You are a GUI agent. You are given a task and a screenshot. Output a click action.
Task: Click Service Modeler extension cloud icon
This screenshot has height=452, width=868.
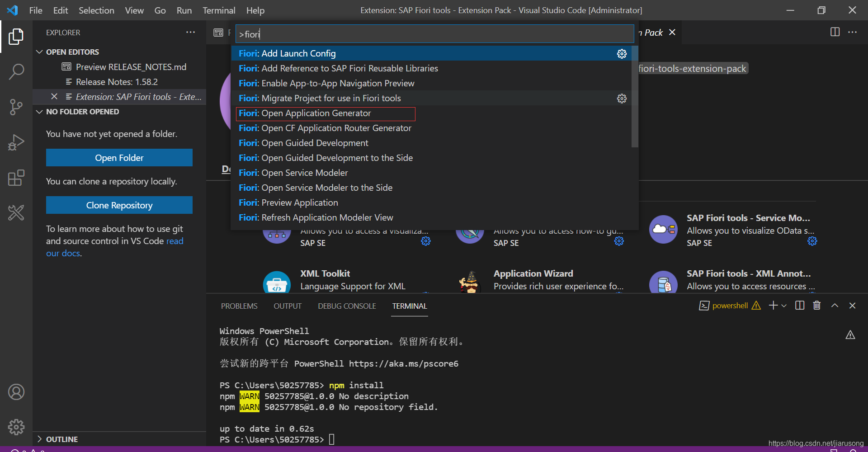point(663,229)
